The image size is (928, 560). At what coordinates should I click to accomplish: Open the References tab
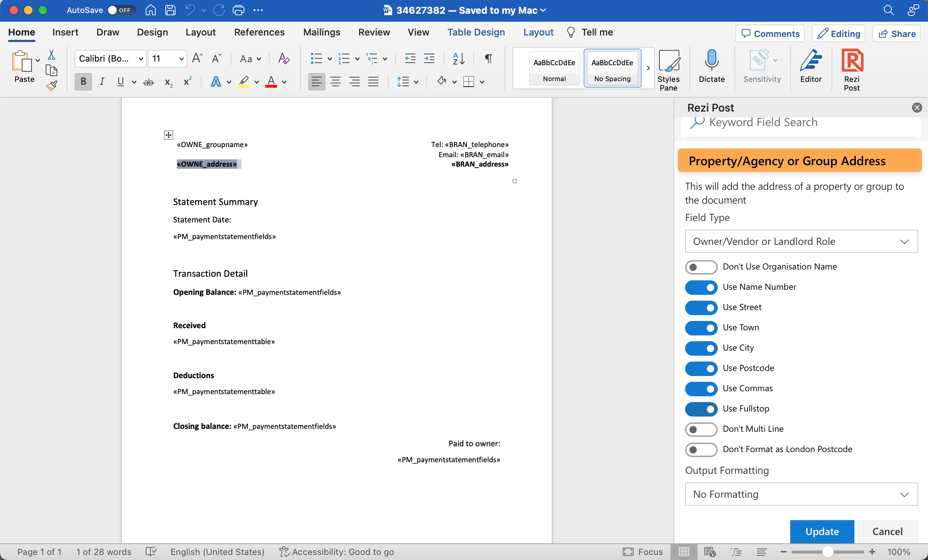[259, 32]
